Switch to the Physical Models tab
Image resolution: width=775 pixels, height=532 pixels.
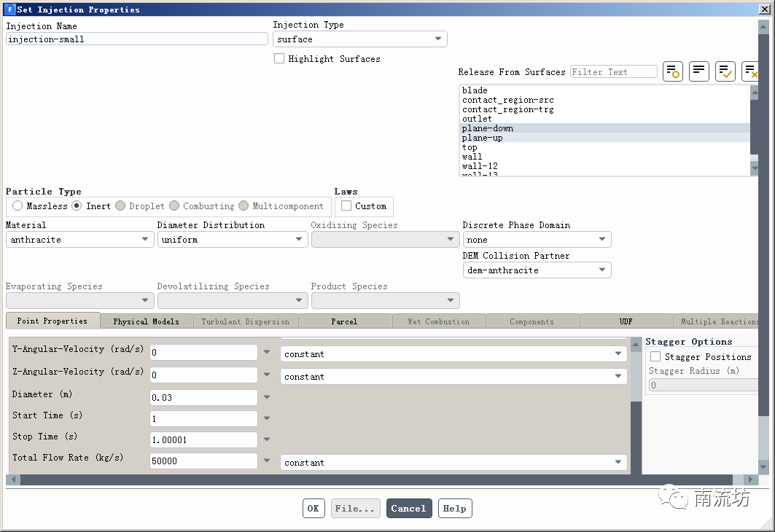click(146, 321)
